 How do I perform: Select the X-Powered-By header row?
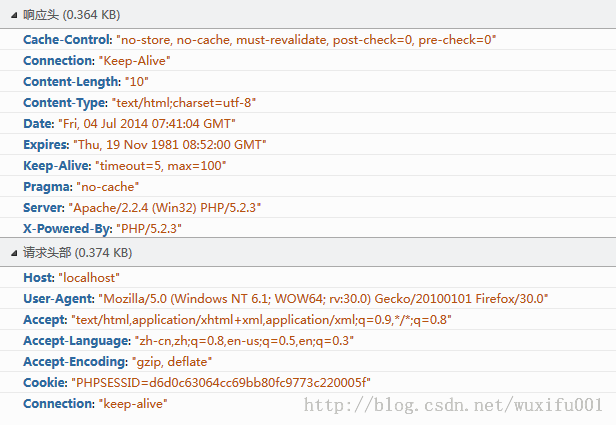click(308, 228)
